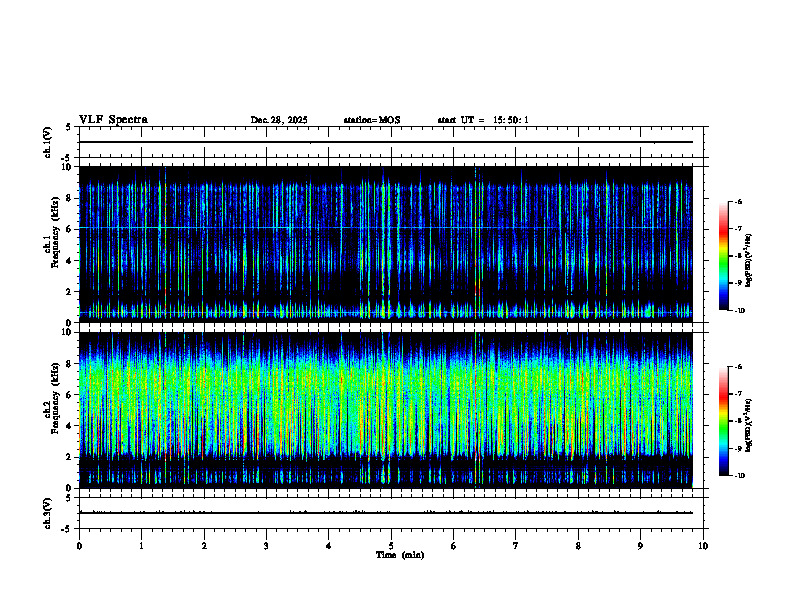Click inside the ch.1 spectrogram panel
Viewport: 792px width, 612px height.
385,244
